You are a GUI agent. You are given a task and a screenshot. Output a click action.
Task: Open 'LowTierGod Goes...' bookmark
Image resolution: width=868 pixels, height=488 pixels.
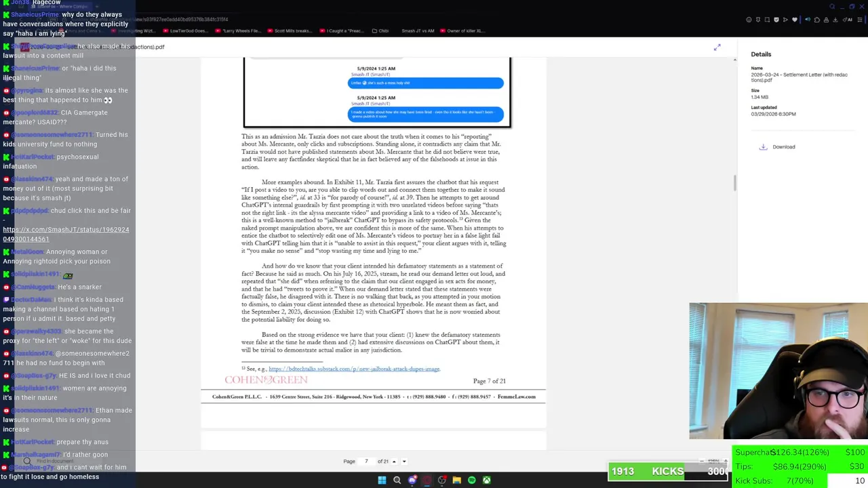[185, 30]
